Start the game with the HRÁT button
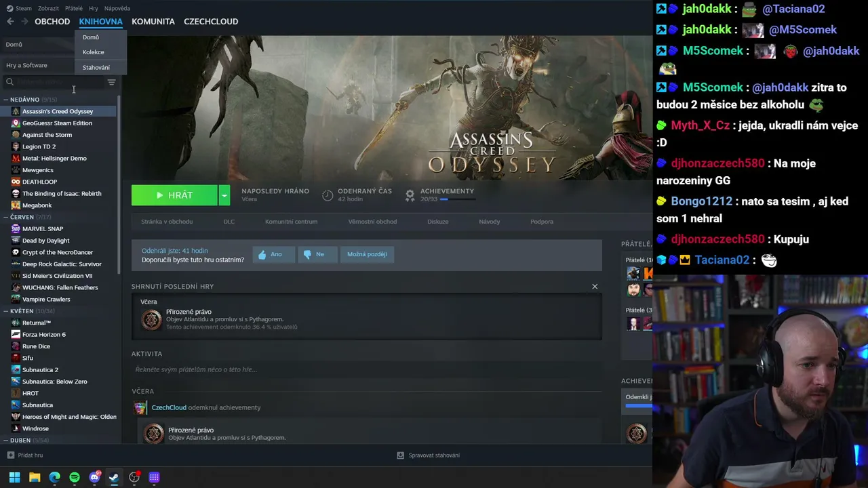This screenshot has width=868, height=488. (x=174, y=195)
